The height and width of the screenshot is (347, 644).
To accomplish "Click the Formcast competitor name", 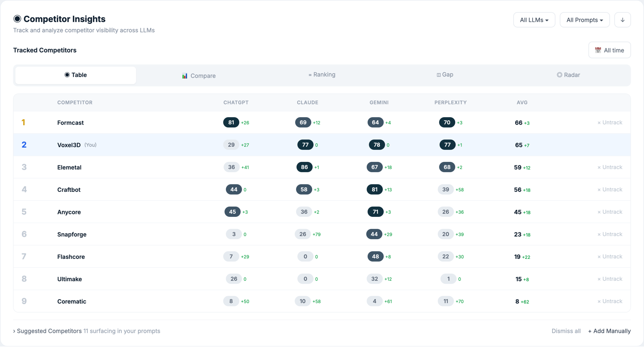I will pyautogui.click(x=70, y=123).
